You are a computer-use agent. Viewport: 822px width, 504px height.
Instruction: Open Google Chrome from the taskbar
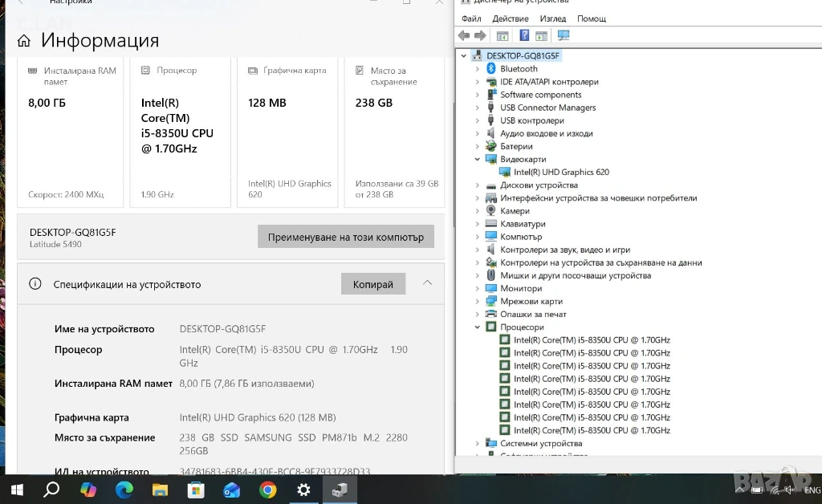268,490
